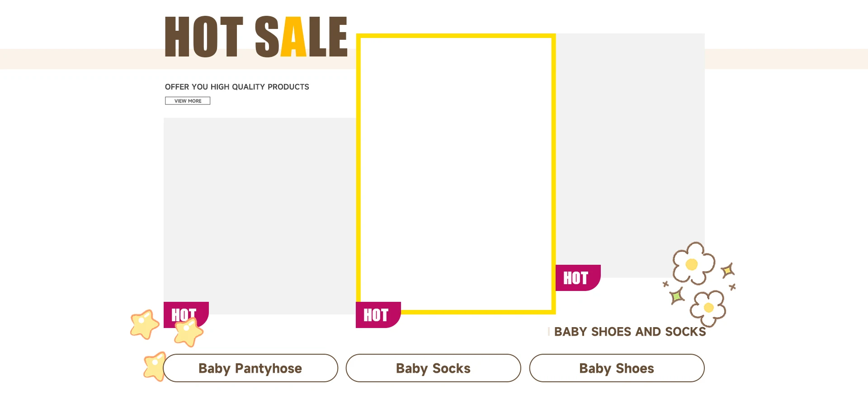The height and width of the screenshot is (408, 868).
Task: Click the BABY SHOES AND SOCKS label
Action: (630, 332)
